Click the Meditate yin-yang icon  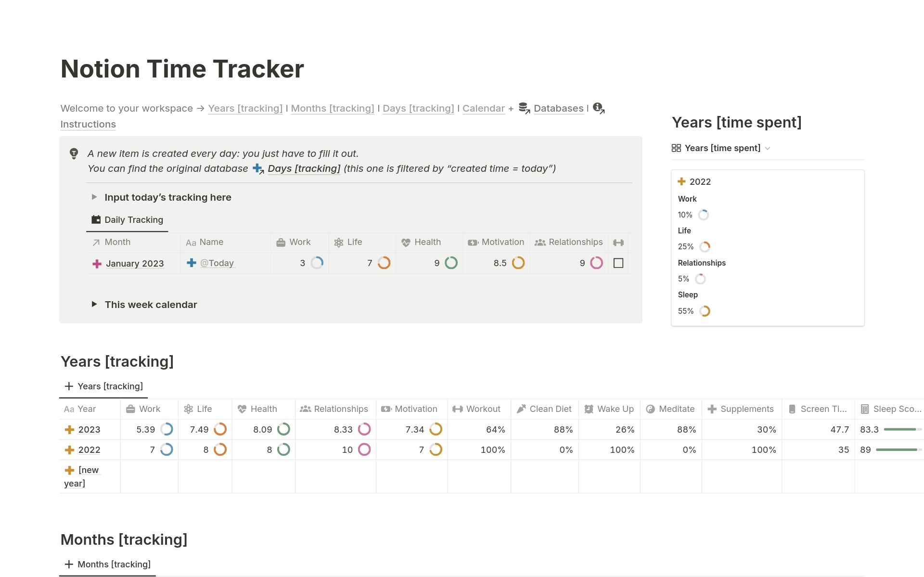point(650,409)
